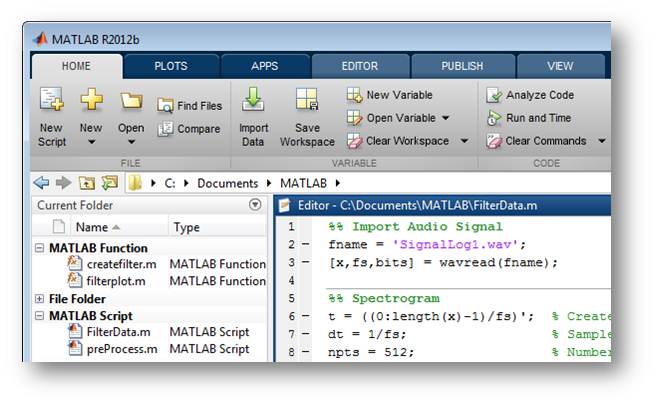The height and width of the screenshot is (404, 656).
Task: Click the up one level folder icon
Action: pyautogui.click(x=87, y=183)
